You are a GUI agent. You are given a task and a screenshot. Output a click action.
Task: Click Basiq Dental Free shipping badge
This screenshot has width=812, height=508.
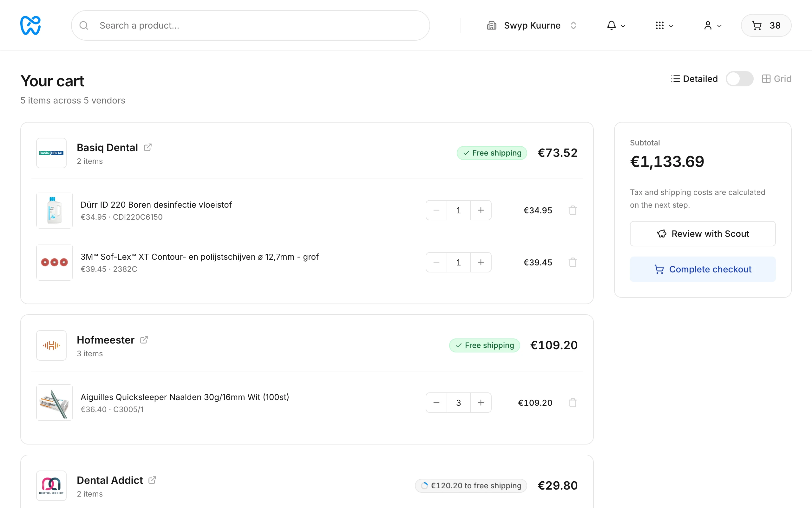492,153
